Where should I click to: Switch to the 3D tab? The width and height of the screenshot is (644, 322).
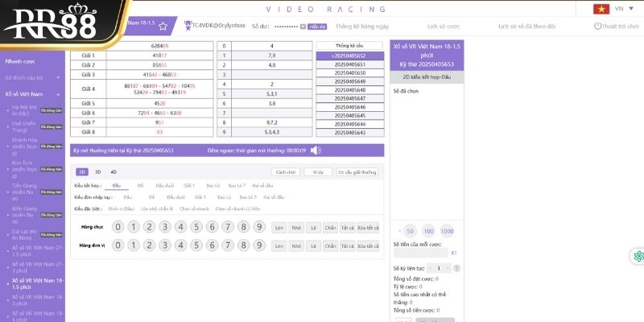97,172
